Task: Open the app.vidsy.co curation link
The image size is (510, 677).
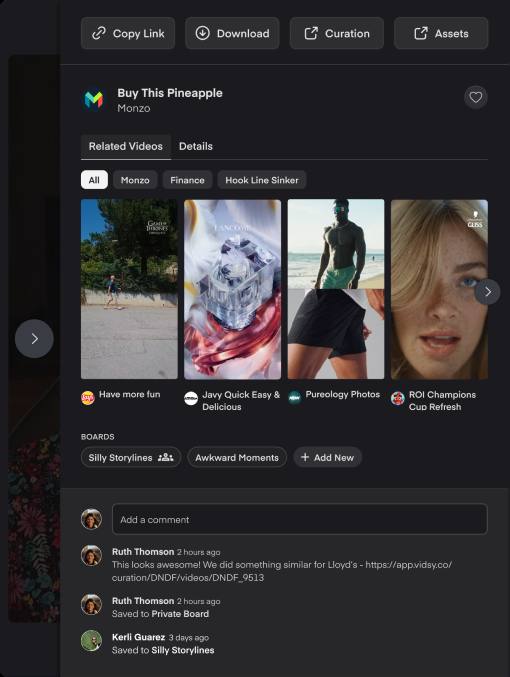Action: (x=282, y=571)
